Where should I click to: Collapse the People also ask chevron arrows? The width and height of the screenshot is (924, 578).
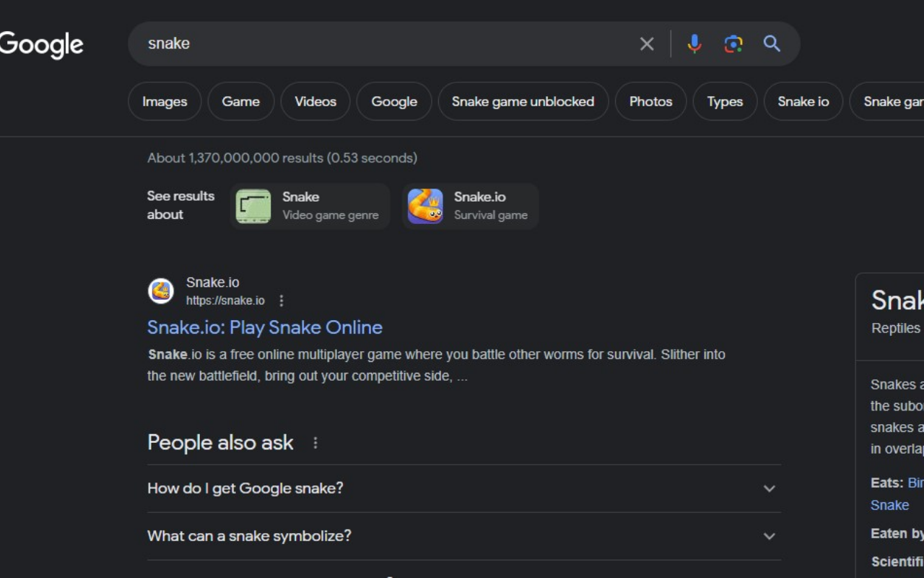(x=768, y=488)
